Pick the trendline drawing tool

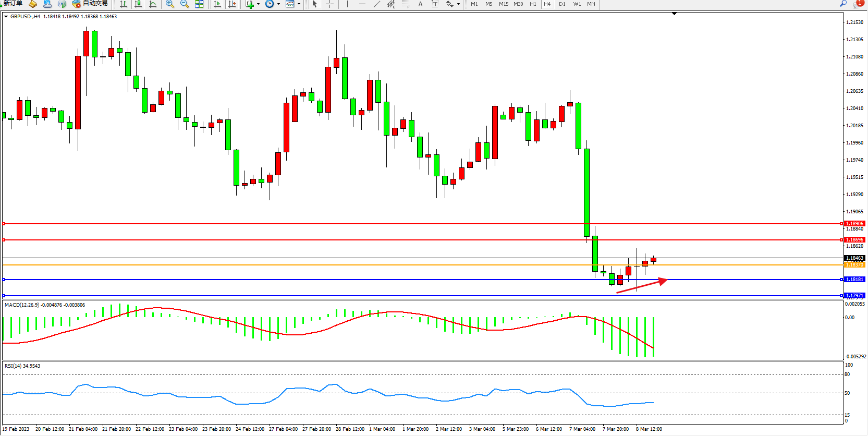(377, 4)
